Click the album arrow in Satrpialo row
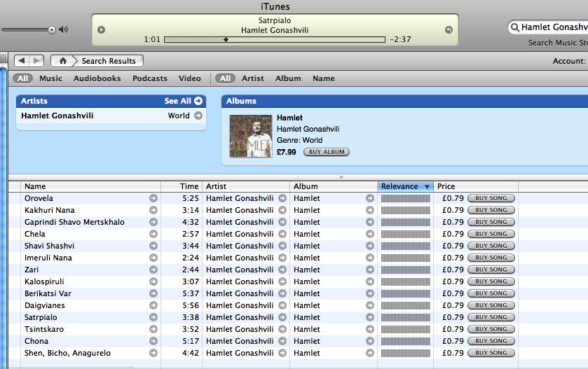Screen dimensions: 588x369 point(370,317)
